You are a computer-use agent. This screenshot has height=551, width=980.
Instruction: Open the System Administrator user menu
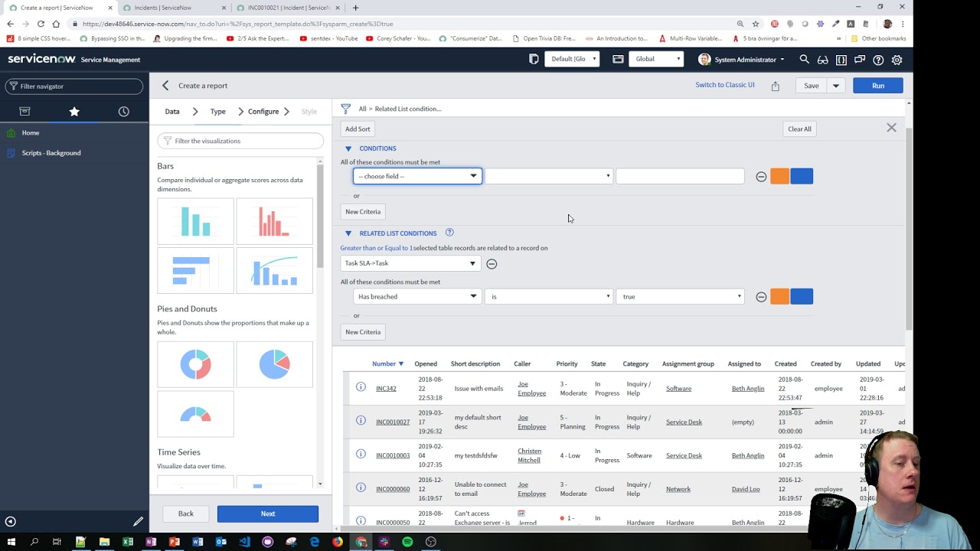pyautogui.click(x=742, y=59)
